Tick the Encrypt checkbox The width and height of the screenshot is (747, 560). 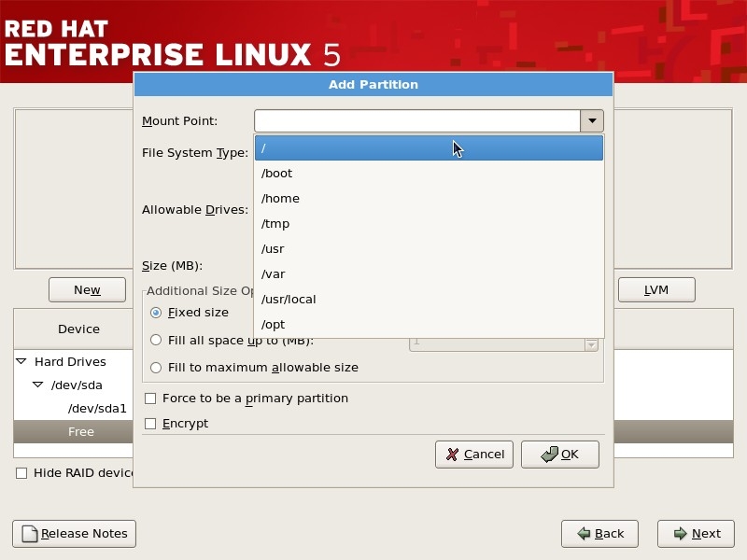(x=150, y=424)
